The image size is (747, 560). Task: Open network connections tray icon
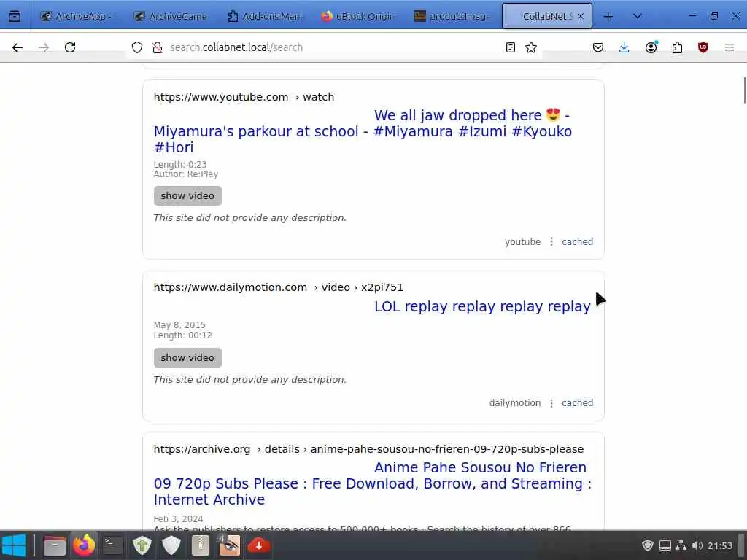(681, 545)
